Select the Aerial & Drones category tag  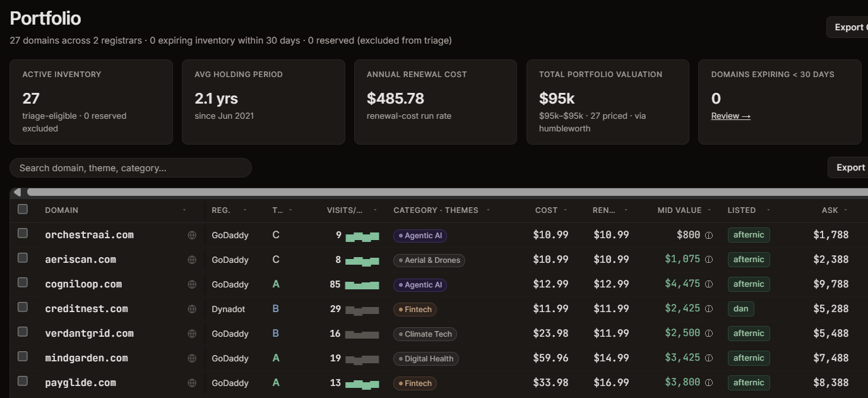[429, 260]
